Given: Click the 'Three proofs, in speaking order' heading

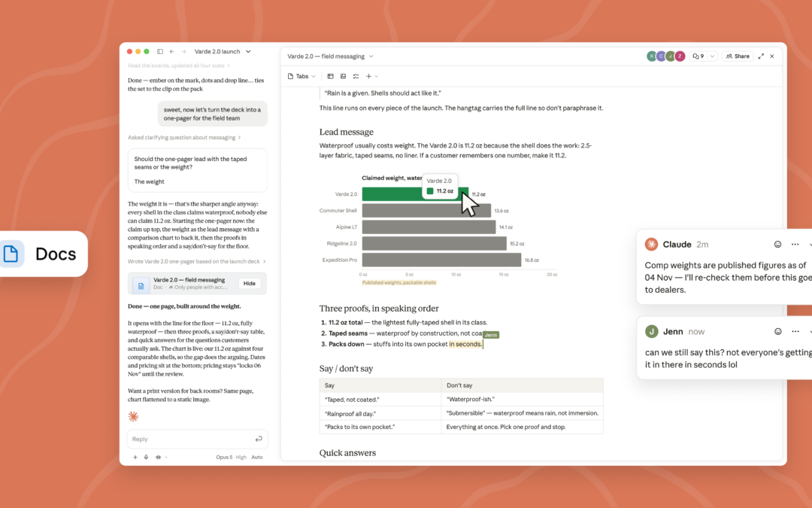Looking at the screenshot, I should coord(378,309).
